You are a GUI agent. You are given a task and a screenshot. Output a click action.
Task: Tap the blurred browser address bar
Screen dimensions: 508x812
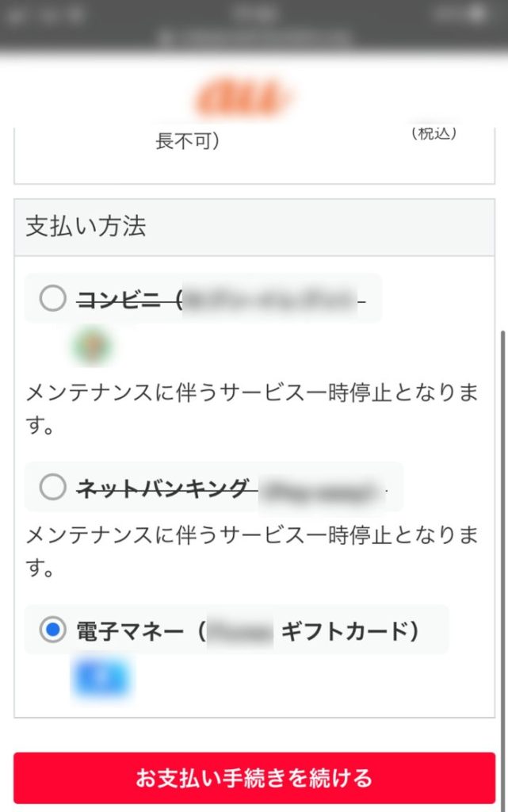254,36
